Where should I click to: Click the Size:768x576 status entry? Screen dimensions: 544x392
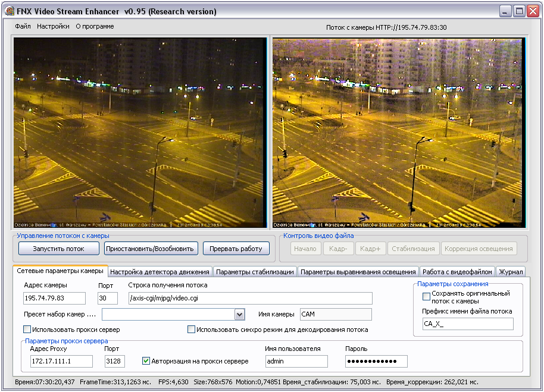coord(212,382)
